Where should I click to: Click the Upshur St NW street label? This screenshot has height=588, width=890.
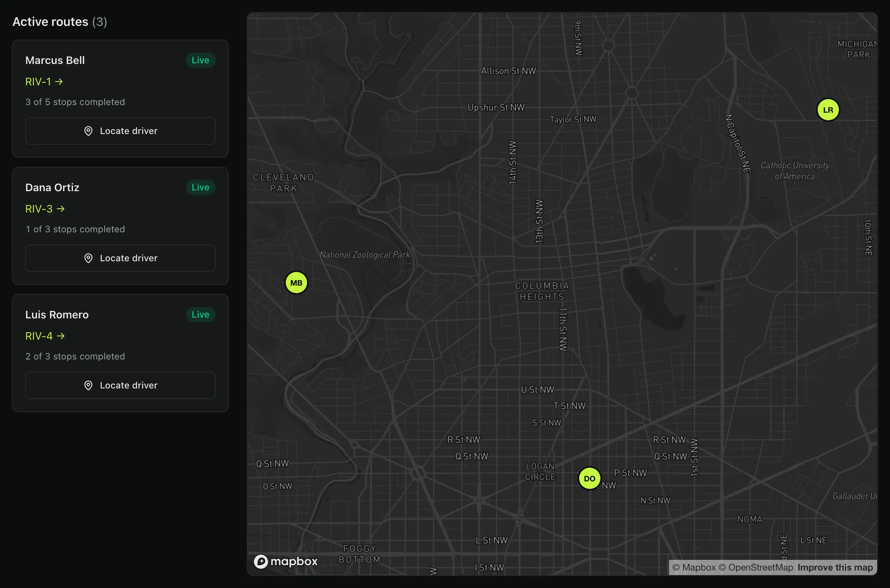pyautogui.click(x=496, y=107)
